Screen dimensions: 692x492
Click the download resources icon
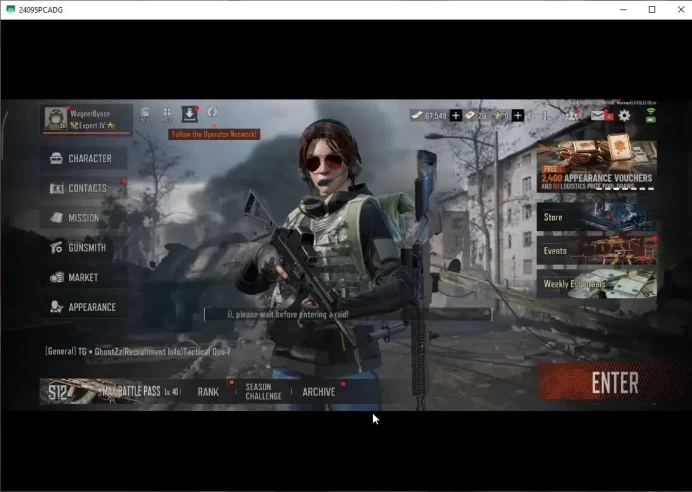pyautogui.click(x=189, y=114)
